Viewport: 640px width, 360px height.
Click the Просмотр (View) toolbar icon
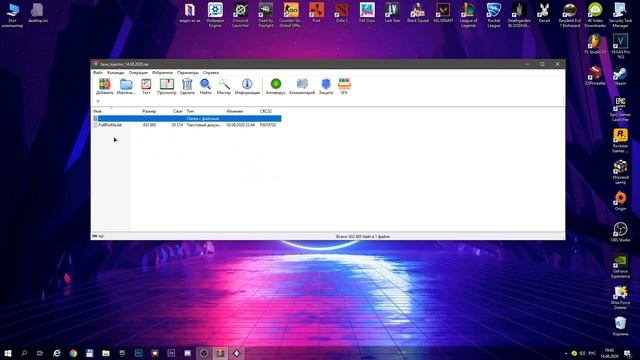(x=167, y=87)
